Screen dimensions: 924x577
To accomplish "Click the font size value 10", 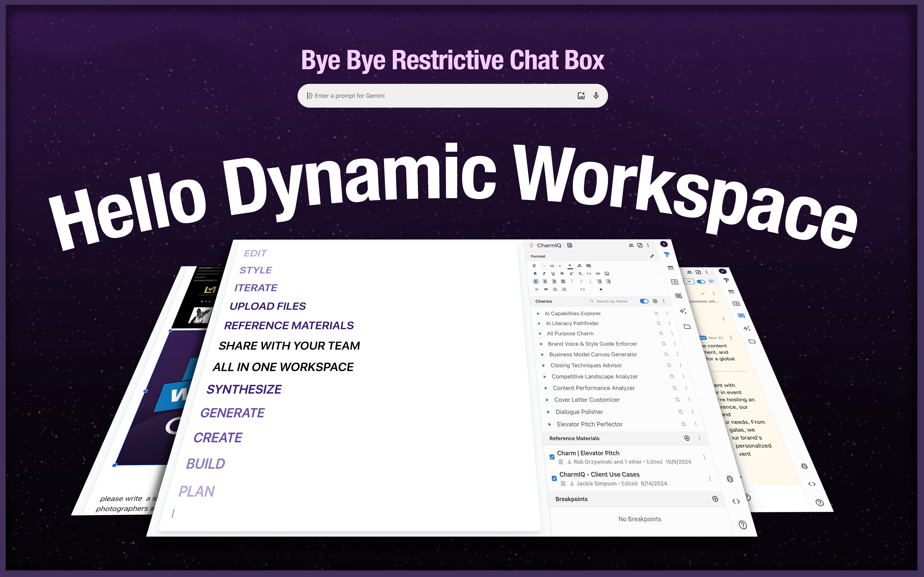I will click(552, 266).
